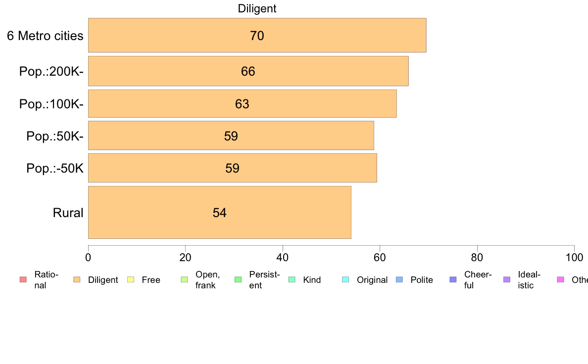The image size is (588, 364).
Task: Click the Kind legend text label
Action: (312, 279)
